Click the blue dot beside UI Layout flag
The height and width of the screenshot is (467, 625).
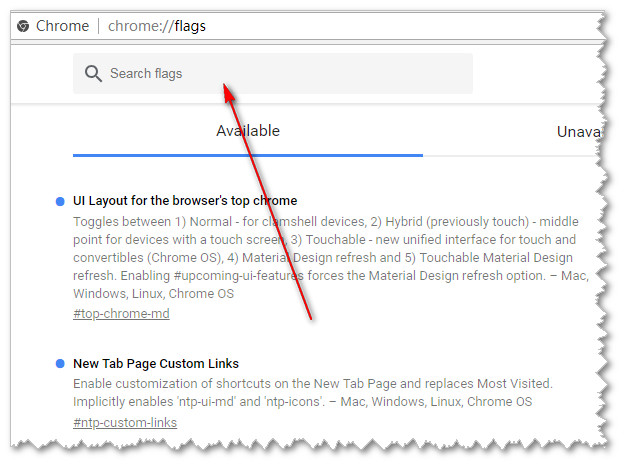[61, 201]
